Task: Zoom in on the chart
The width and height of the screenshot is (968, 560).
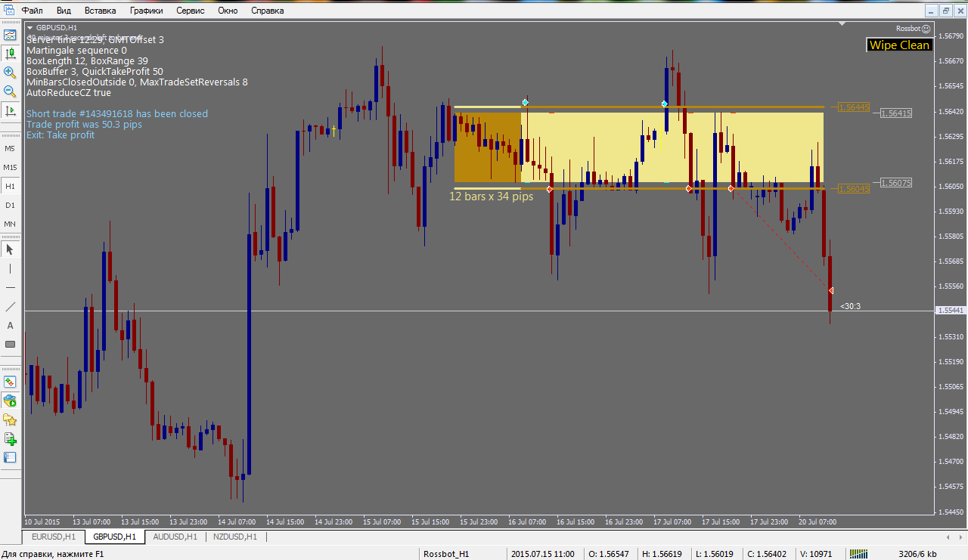Action: pyautogui.click(x=10, y=73)
